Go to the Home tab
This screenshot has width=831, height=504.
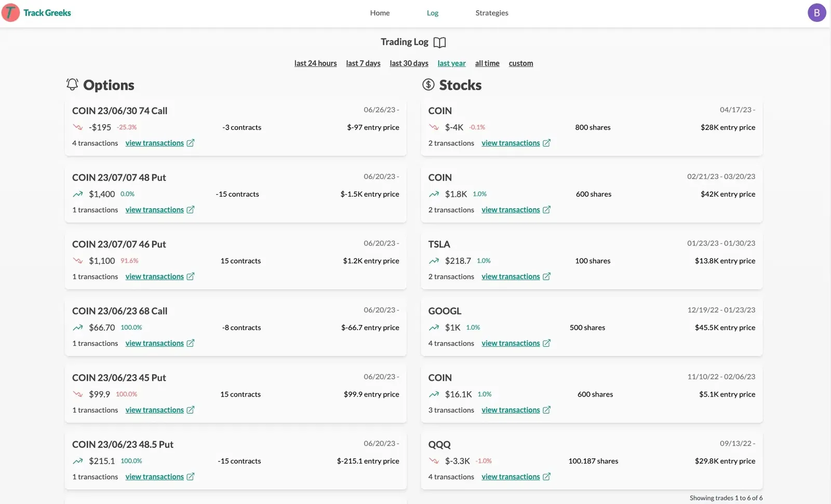380,13
